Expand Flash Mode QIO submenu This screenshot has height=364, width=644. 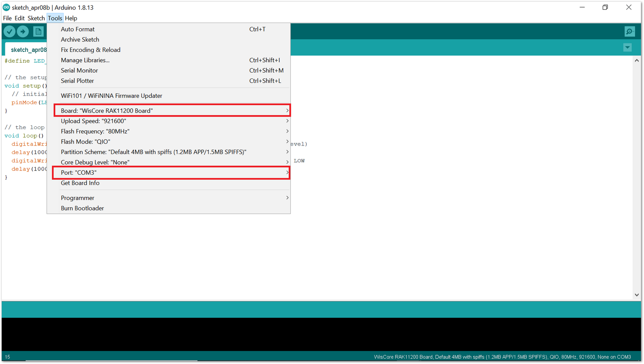pos(168,142)
